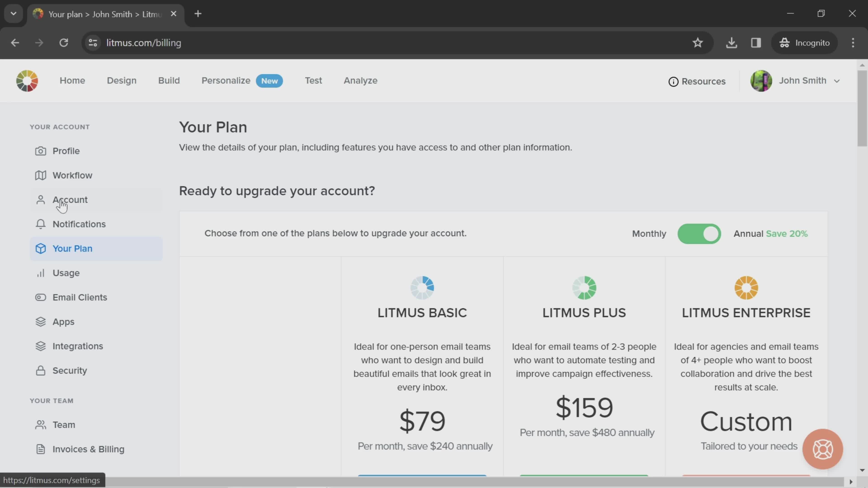Viewport: 868px width, 488px height.
Task: Click the Apps layers icon
Action: tap(40, 322)
